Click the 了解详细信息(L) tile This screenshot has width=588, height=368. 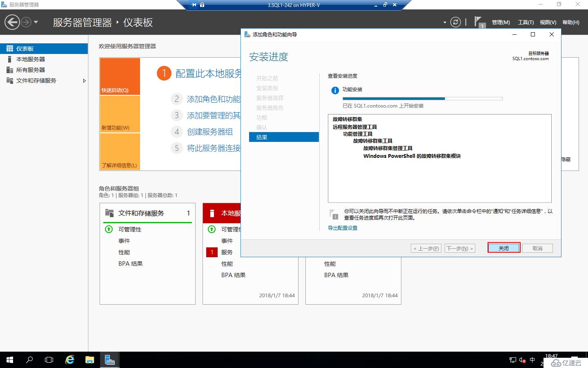point(120,152)
